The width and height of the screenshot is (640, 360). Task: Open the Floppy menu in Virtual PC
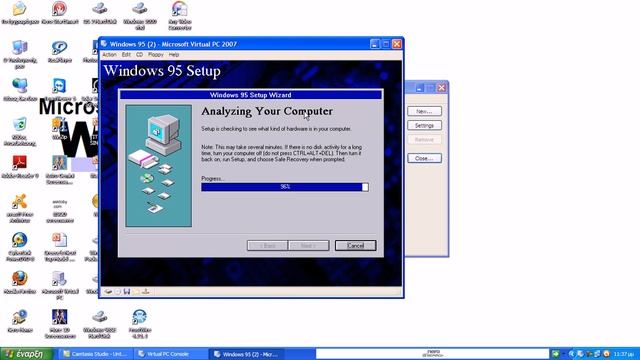tap(156, 54)
